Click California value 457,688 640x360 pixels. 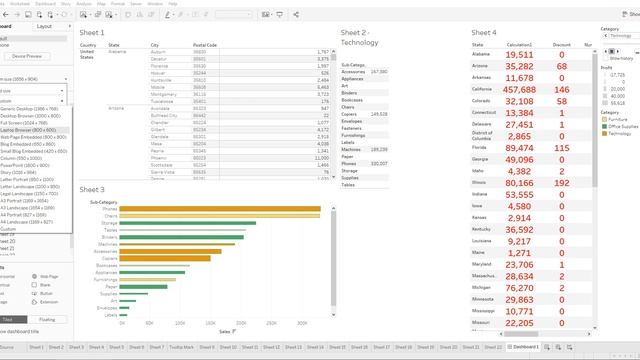(519, 90)
